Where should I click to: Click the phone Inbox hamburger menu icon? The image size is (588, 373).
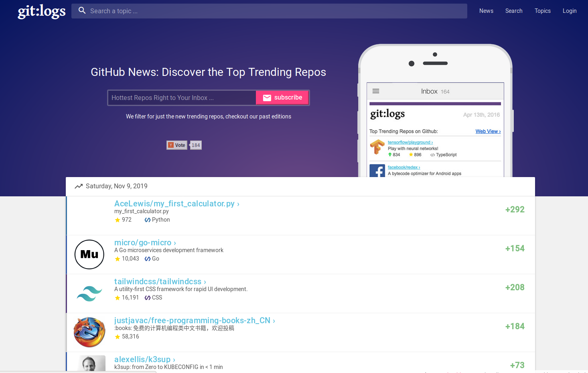click(376, 91)
